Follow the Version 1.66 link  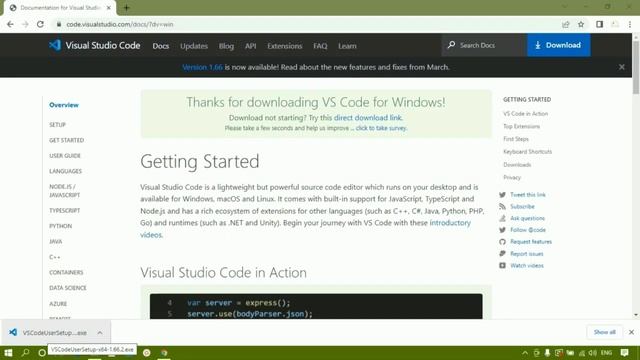tap(202, 67)
